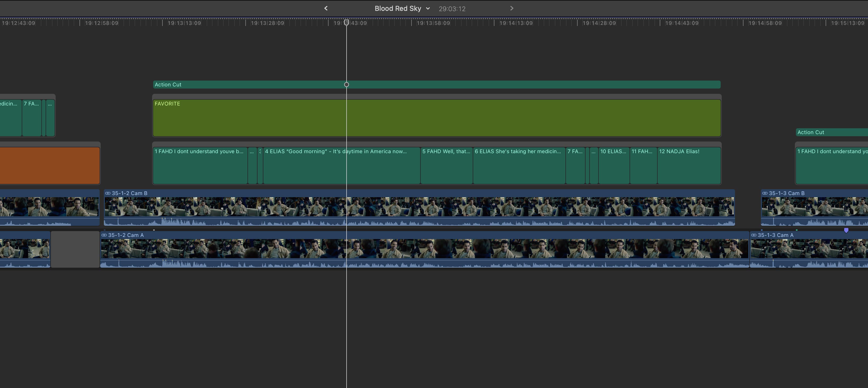This screenshot has width=868, height=388.
Task: Select the gray gap clip before 35-1-2 Cam A
Action: pos(75,249)
